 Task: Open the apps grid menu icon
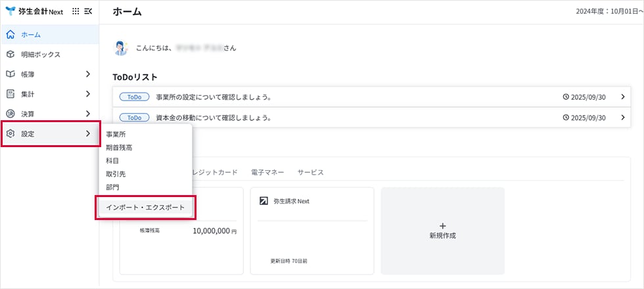coord(75,11)
